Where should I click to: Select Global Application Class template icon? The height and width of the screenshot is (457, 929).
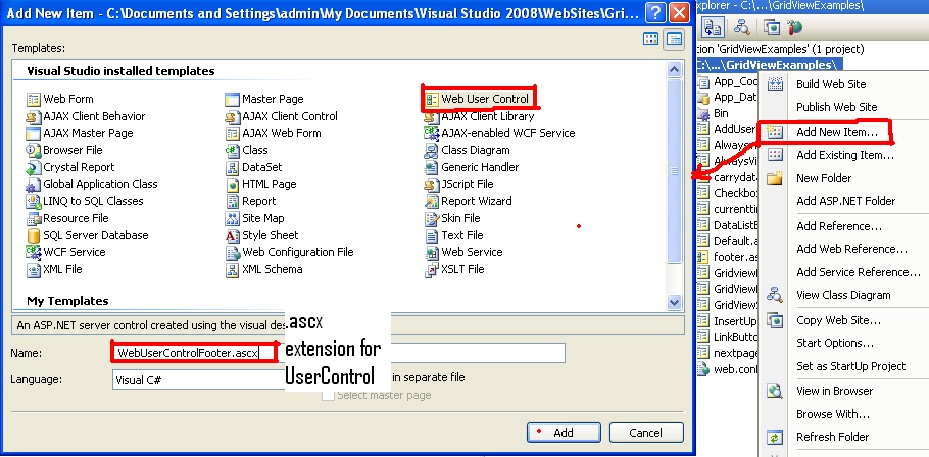[34, 184]
